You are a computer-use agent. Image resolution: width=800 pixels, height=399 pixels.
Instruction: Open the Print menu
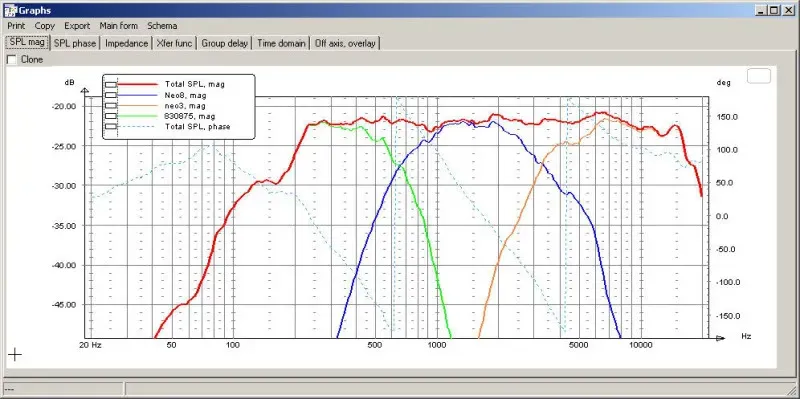16,26
